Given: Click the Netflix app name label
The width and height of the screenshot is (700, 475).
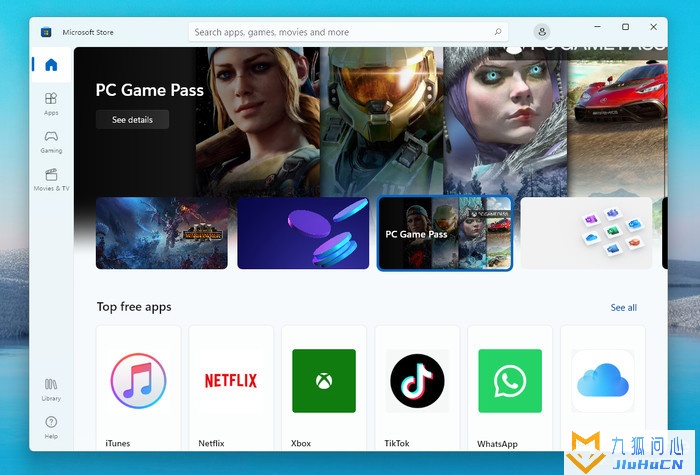Looking at the screenshot, I should pos(211,443).
